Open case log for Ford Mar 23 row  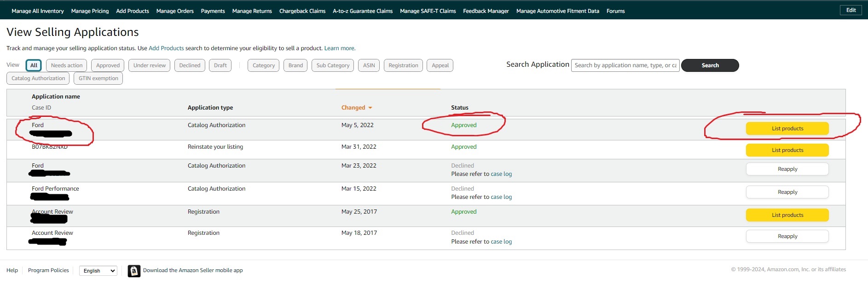click(x=501, y=174)
